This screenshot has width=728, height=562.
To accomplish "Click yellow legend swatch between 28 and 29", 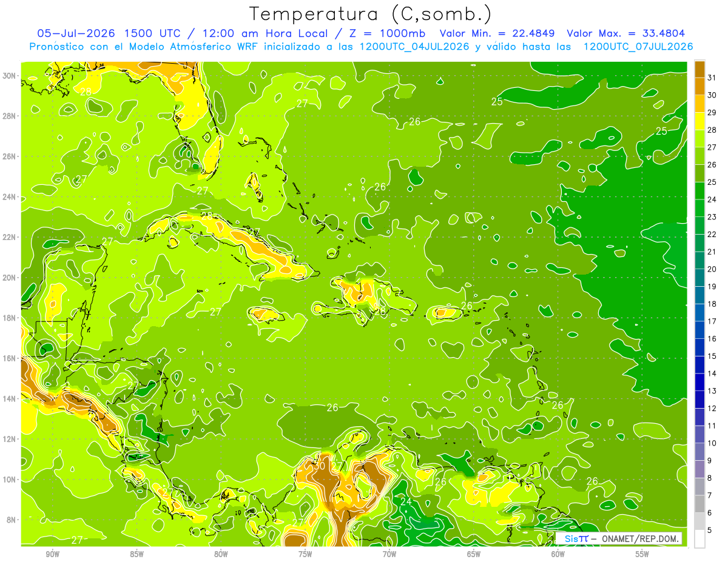I will [x=699, y=121].
